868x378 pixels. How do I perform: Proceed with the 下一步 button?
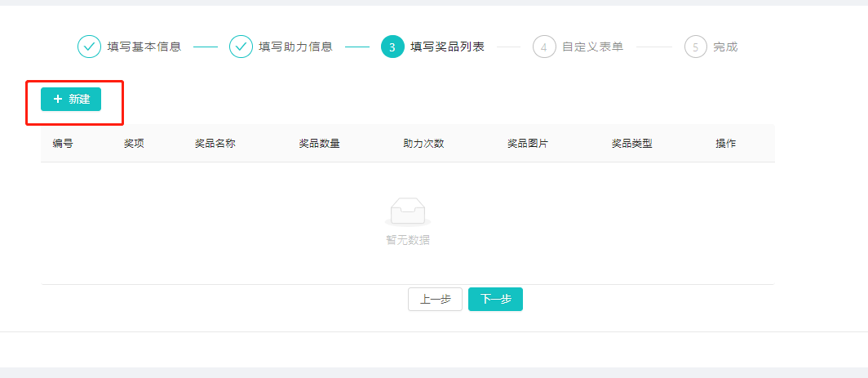tap(495, 300)
